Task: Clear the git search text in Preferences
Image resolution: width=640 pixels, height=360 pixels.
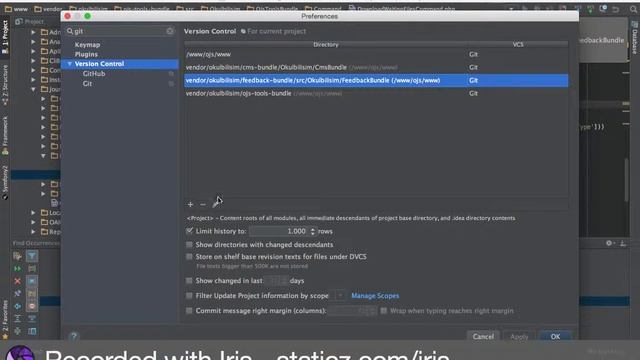Action: pos(170,31)
